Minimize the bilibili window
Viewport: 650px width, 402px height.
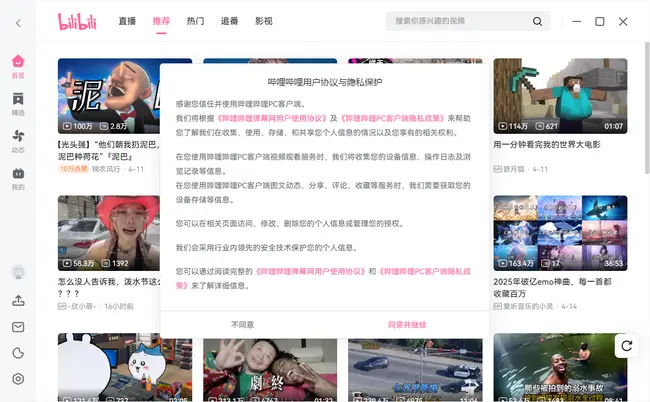577,21
